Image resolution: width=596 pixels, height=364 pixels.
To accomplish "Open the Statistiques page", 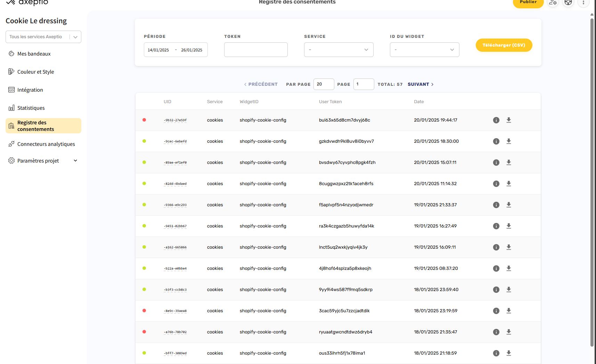I will (x=31, y=108).
